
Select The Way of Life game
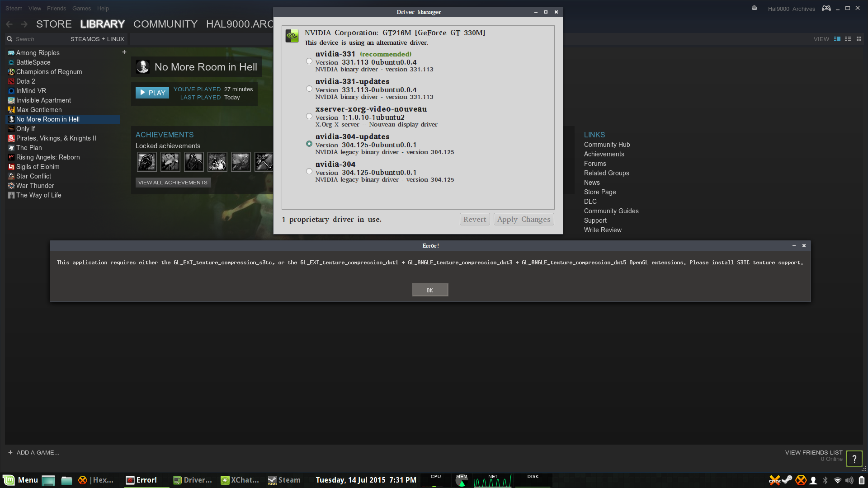39,195
